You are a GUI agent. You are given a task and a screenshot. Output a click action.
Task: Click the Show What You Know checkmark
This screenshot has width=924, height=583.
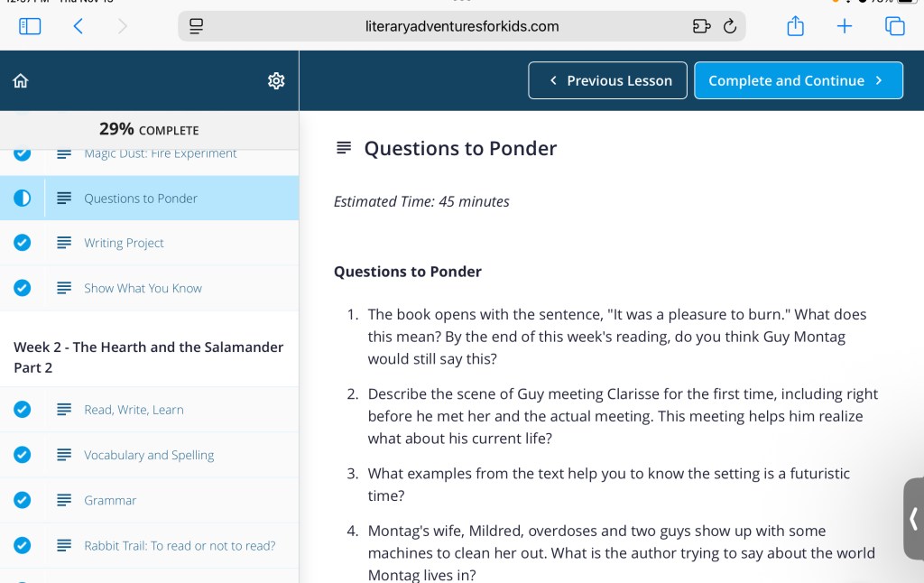tap(23, 288)
